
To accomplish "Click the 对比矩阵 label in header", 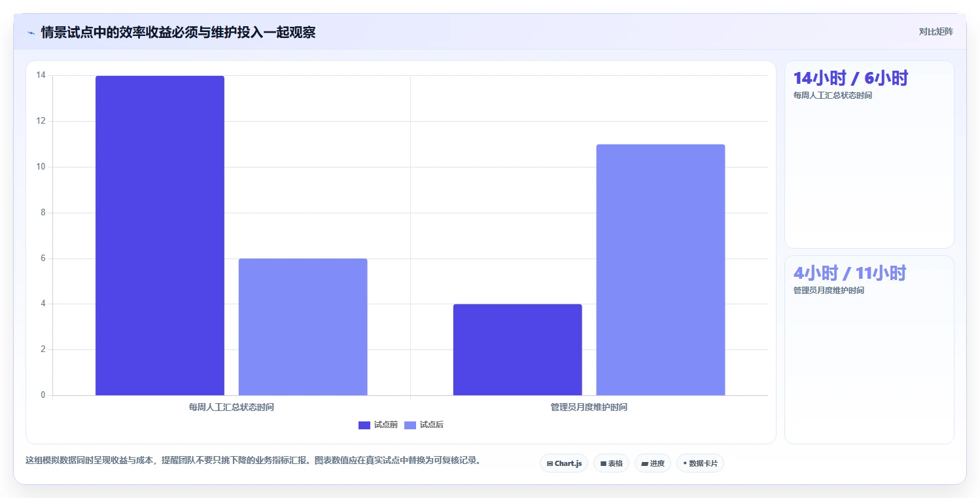I will click(936, 31).
